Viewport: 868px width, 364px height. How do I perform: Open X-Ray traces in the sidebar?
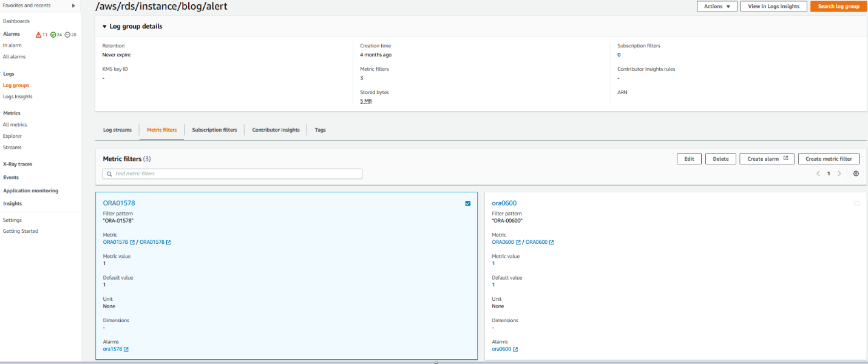click(x=18, y=164)
